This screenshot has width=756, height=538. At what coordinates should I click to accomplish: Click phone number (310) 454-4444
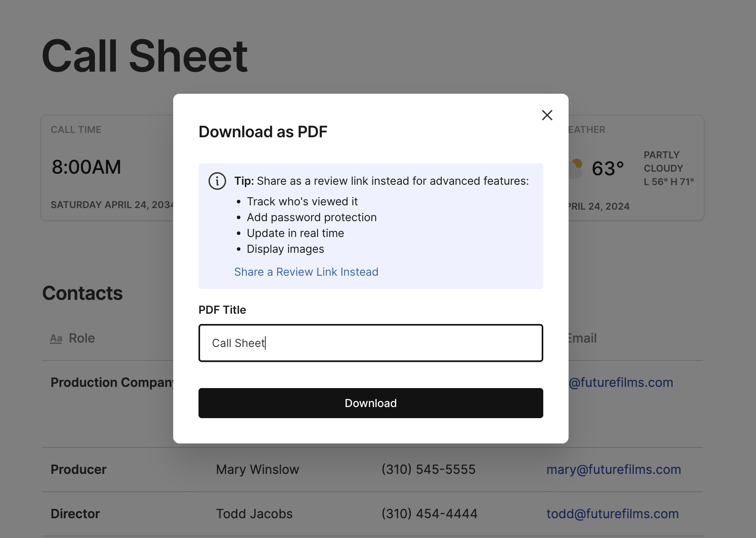pyautogui.click(x=429, y=514)
